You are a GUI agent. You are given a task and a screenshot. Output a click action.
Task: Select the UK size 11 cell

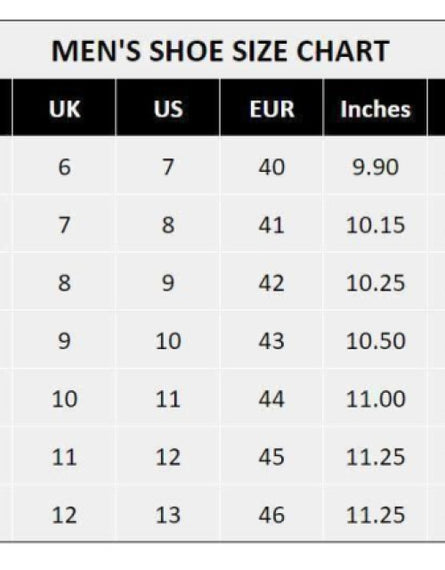point(64,457)
